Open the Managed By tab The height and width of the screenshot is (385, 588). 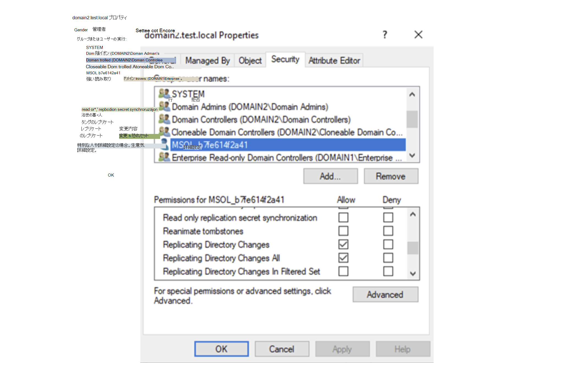pos(207,61)
